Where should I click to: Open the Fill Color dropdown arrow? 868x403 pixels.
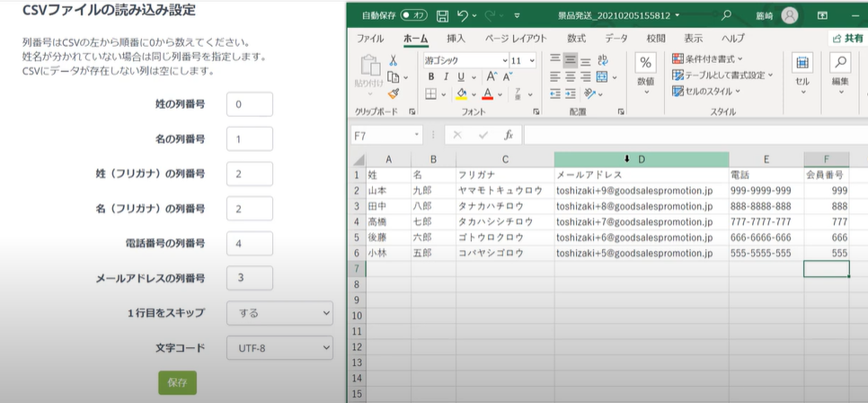[474, 94]
